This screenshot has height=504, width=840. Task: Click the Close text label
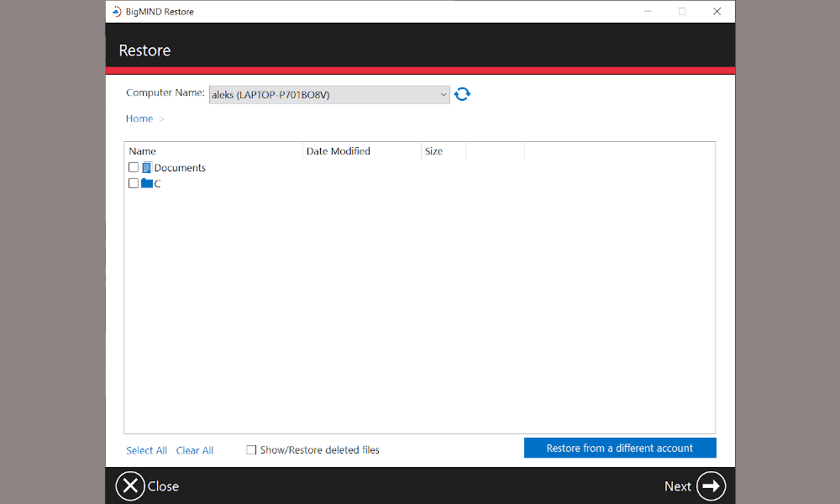[164, 486]
